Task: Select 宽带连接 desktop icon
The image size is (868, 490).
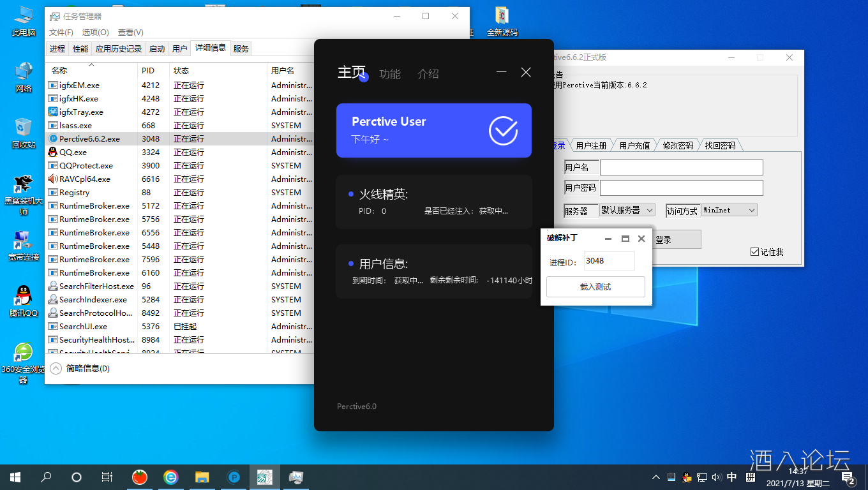Action: point(24,245)
